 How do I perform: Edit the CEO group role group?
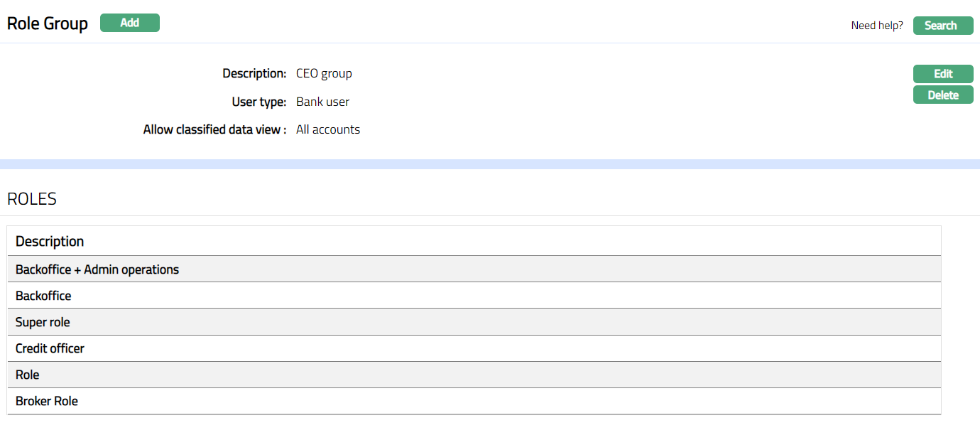(x=943, y=74)
